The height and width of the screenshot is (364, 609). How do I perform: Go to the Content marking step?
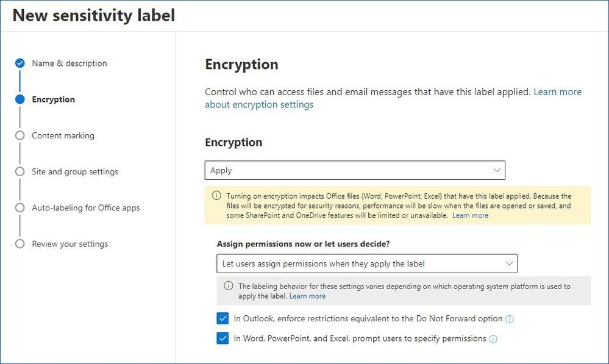63,135
